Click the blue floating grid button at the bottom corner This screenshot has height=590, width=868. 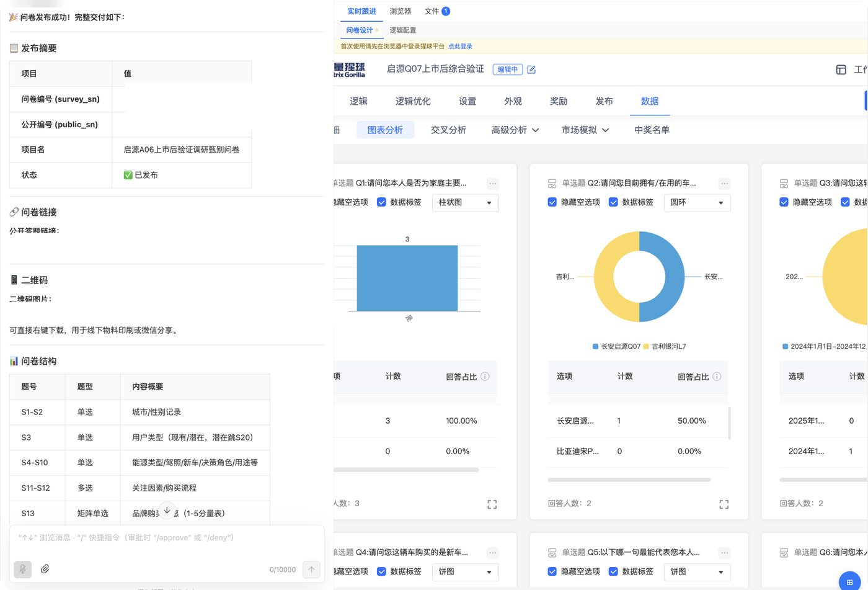pyautogui.click(x=849, y=582)
